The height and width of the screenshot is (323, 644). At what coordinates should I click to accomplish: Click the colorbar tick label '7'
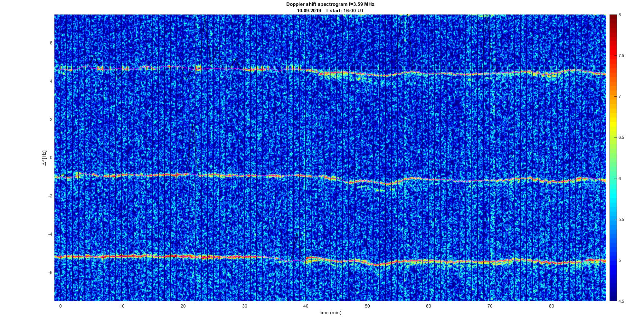[620, 97]
